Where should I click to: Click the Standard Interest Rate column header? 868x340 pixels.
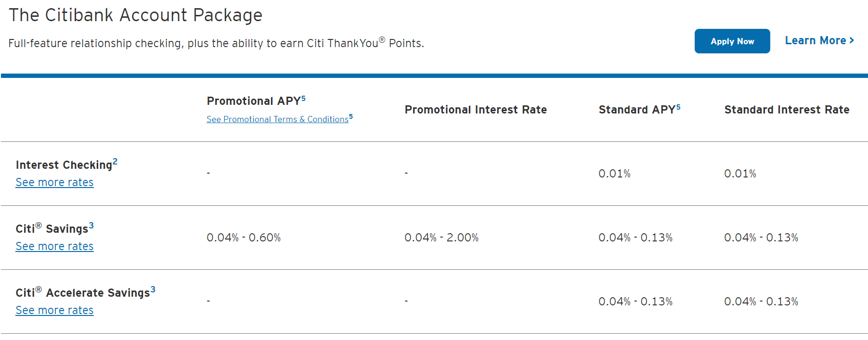pos(787,110)
